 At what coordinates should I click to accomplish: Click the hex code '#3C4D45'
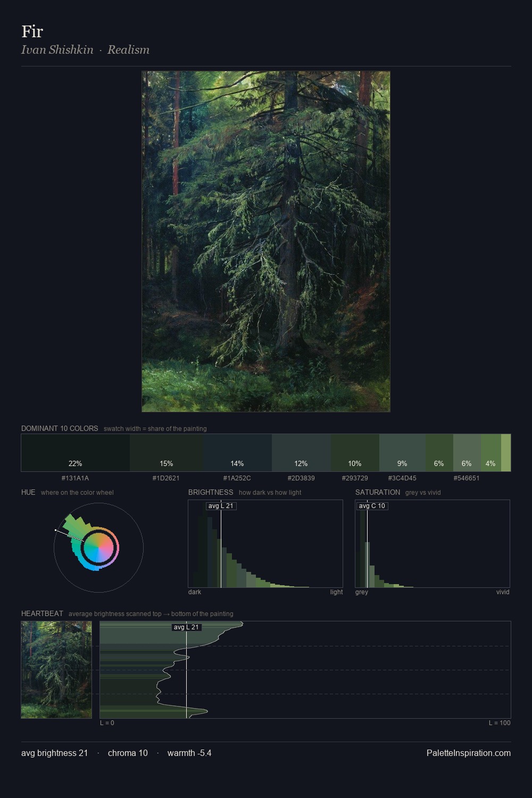tap(402, 478)
